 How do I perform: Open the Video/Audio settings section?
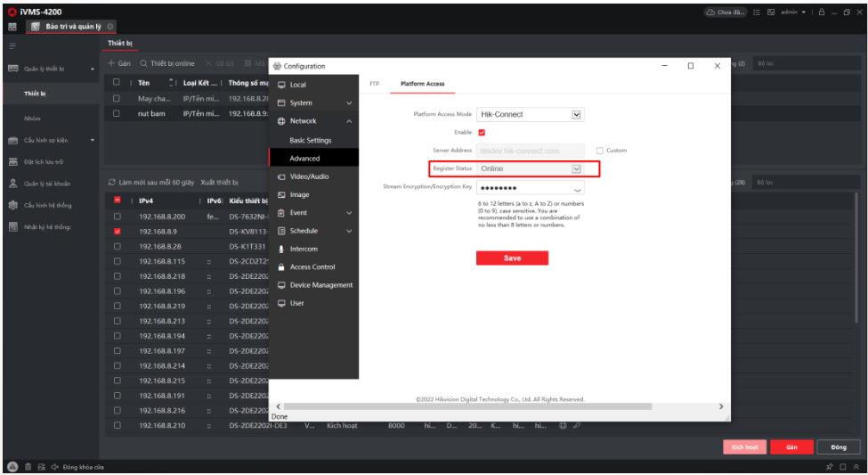[x=308, y=176]
